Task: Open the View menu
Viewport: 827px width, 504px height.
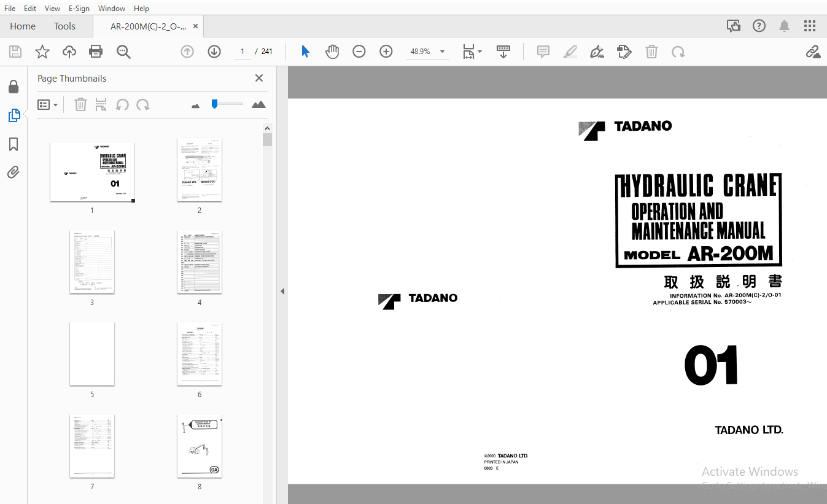Action: (53, 9)
